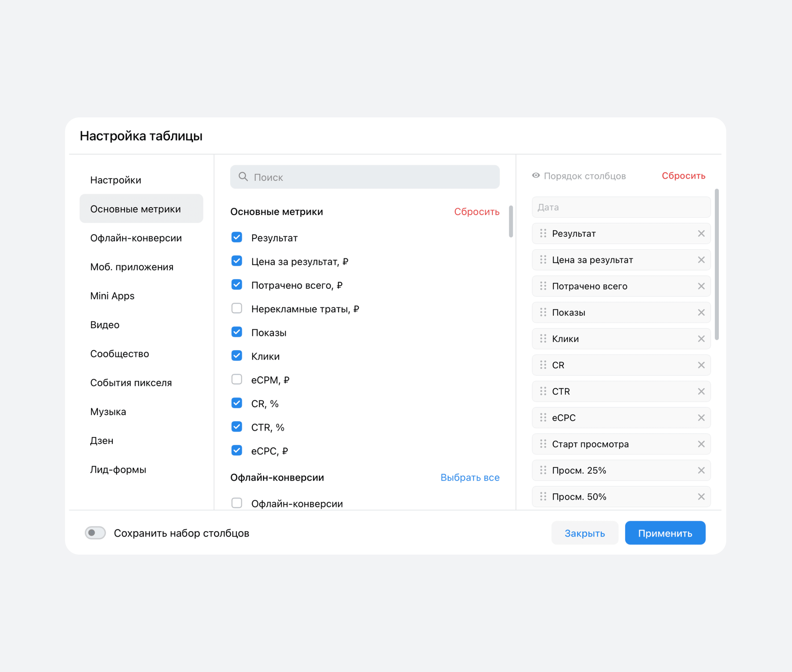The height and width of the screenshot is (672, 792).
Task: Remove the Показы column from order list
Action: point(701,312)
